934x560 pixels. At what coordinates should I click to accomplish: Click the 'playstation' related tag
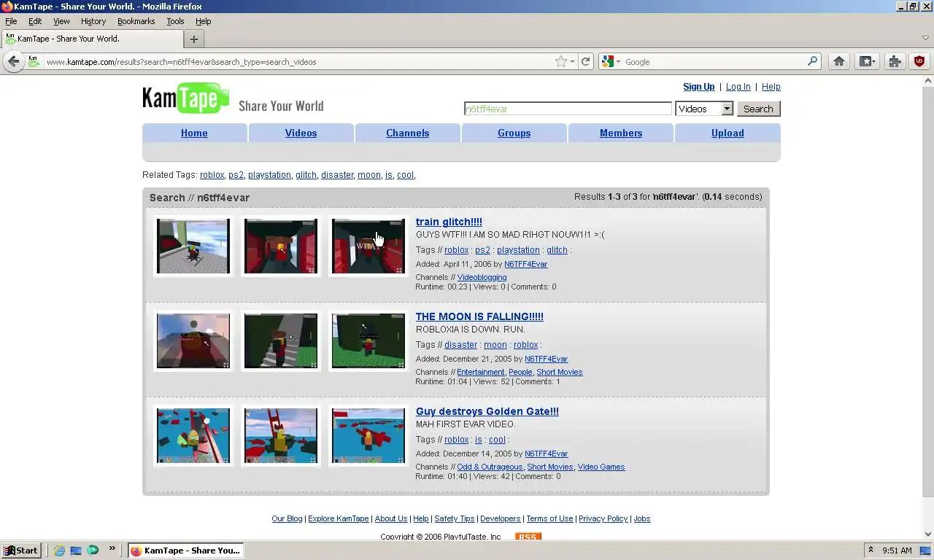coord(269,175)
